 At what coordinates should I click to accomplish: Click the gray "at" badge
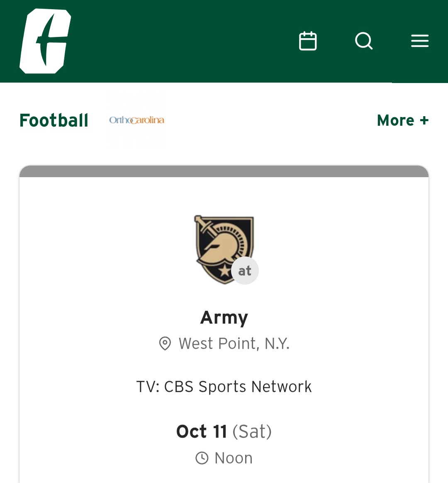tap(245, 271)
